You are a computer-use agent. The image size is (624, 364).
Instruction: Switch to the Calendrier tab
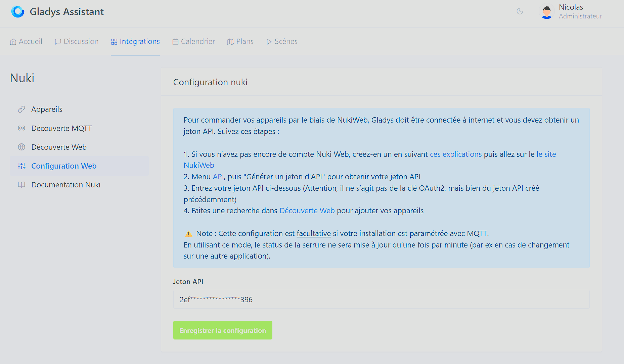click(193, 41)
